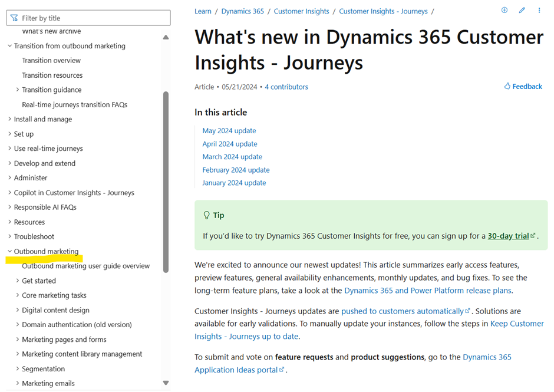Expand the Troubleshoot section
The height and width of the screenshot is (392, 554).
[9, 236]
